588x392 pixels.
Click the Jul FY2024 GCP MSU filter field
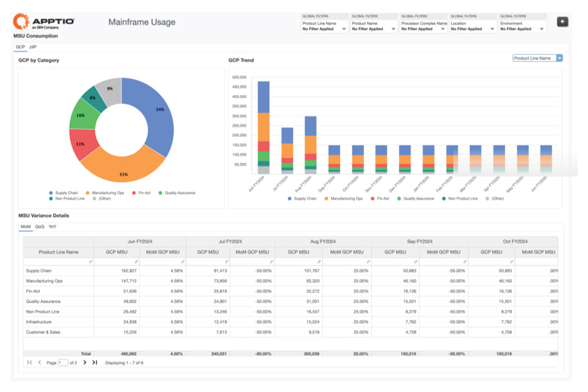pyautogui.click(x=208, y=261)
